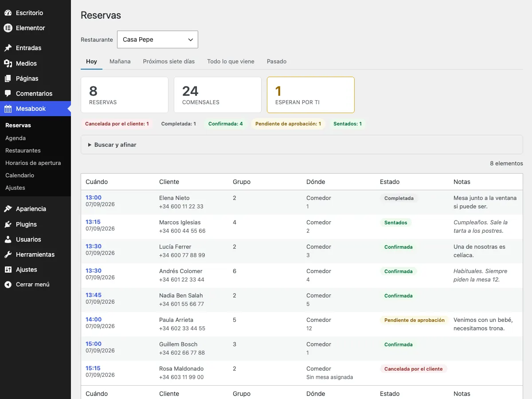Select Reservas in the Mesabook submenu
This screenshot has height=399, width=532.
click(x=18, y=125)
